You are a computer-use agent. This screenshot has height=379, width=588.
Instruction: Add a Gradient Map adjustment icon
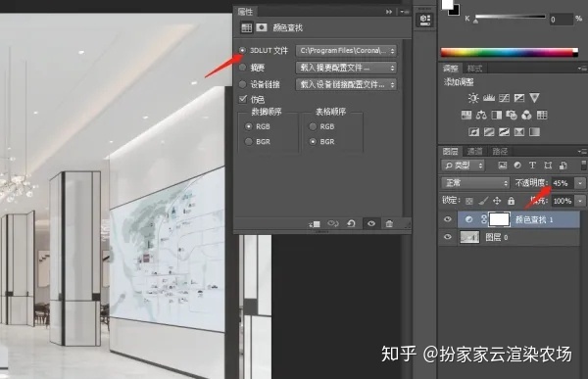(x=534, y=132)
